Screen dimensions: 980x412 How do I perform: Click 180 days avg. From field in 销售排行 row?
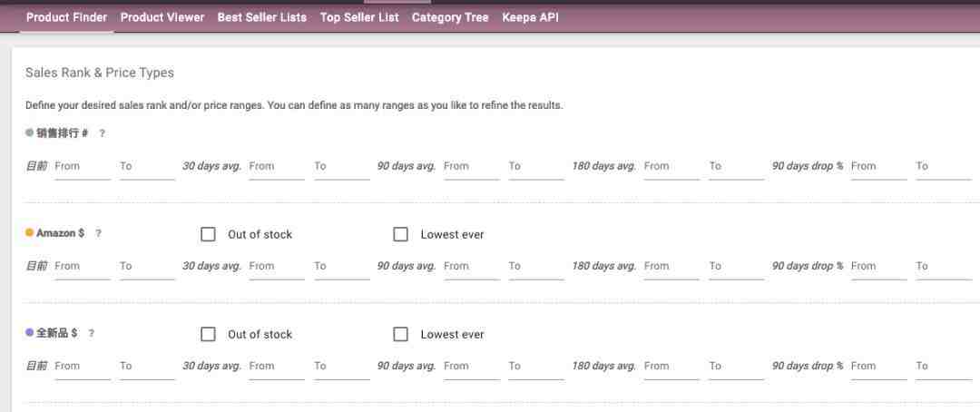[x=671, y=167]
